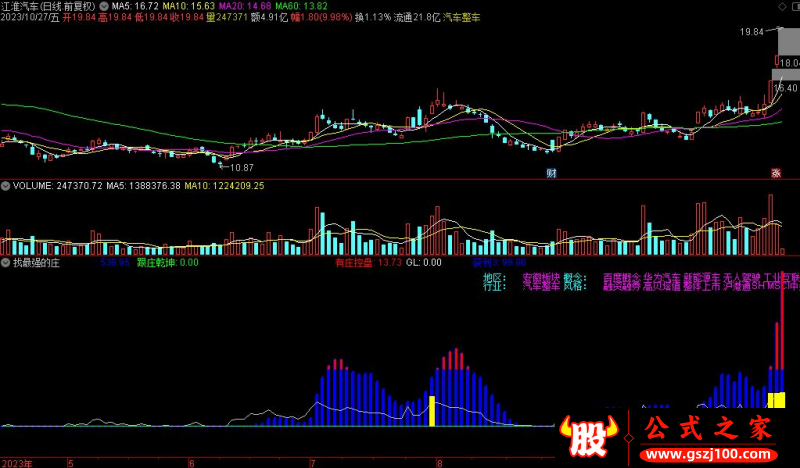Viewport: 800px width, 468px height.
Task: Click the opening price 开19.84
Action: click(x=79, y=17)
